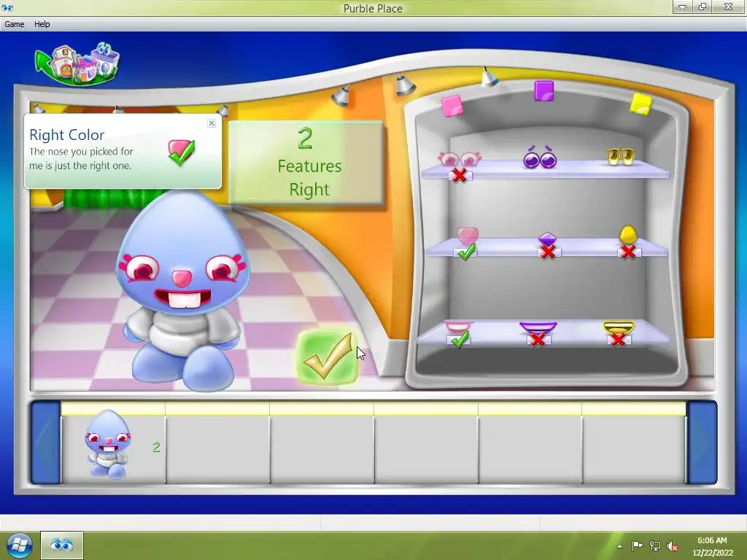Pick the pink nose on middle shelf
This screenshot has width=747, height=560.
click(x=468, y=236)
